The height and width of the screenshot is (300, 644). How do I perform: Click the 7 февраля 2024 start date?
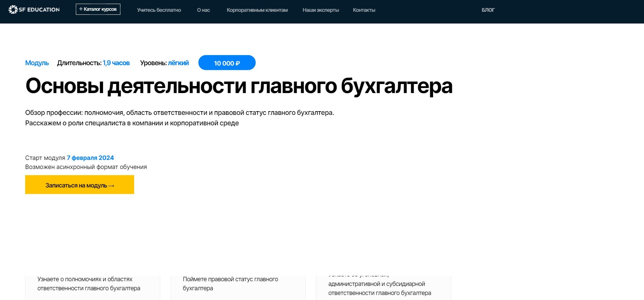(x=90, y=158)
